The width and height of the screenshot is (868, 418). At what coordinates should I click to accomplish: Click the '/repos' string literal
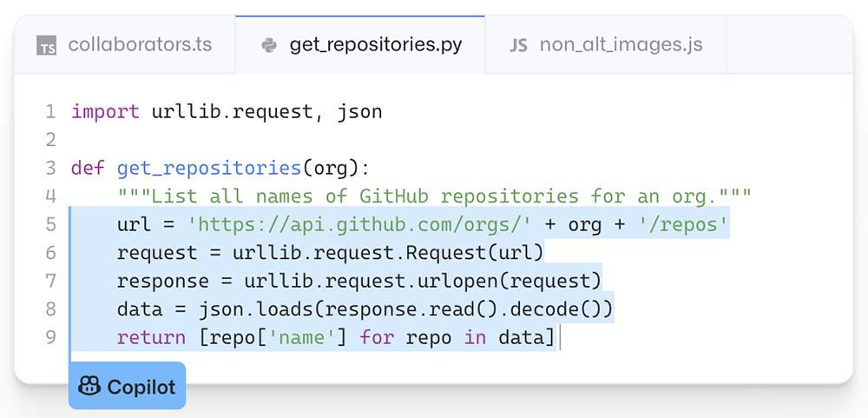681,225
